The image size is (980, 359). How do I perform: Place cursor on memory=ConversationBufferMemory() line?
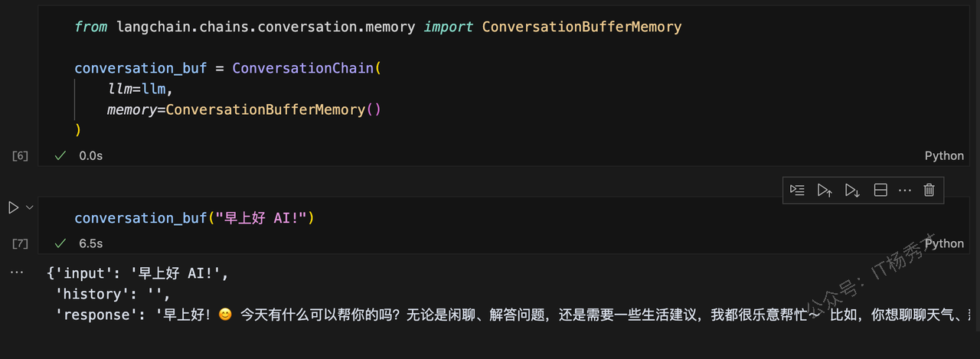pos(243,109)
